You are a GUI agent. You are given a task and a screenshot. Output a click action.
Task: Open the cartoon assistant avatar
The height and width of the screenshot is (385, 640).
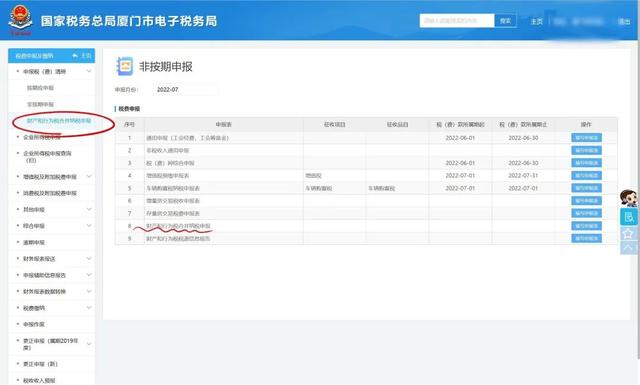click(x=629, y=198)
